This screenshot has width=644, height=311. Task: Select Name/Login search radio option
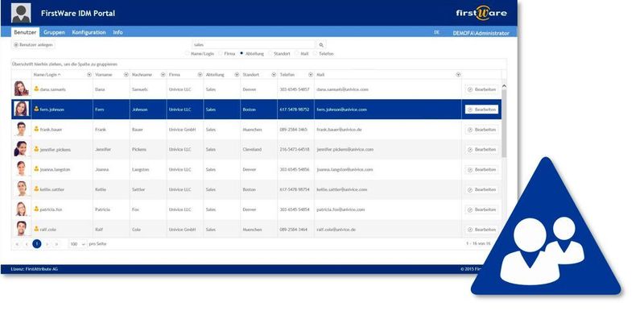click(188, 53)
